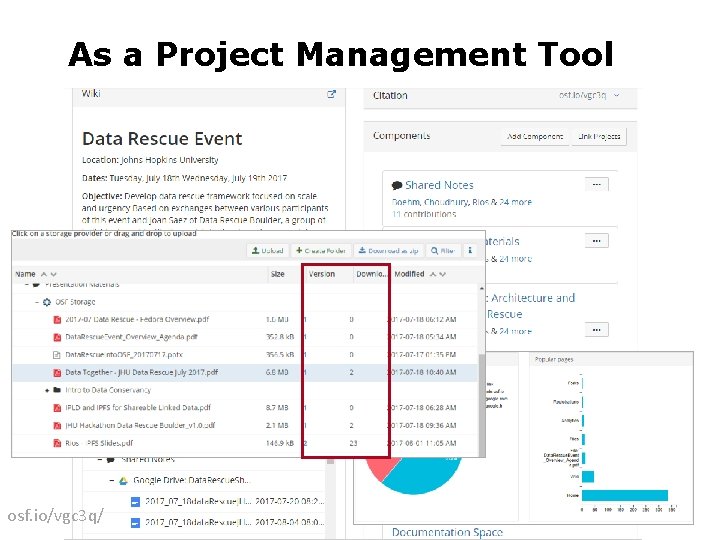
Task: Click PDF icon of JHU Hackathon Data Rescue Boulder file
Action: click(57, 426)
